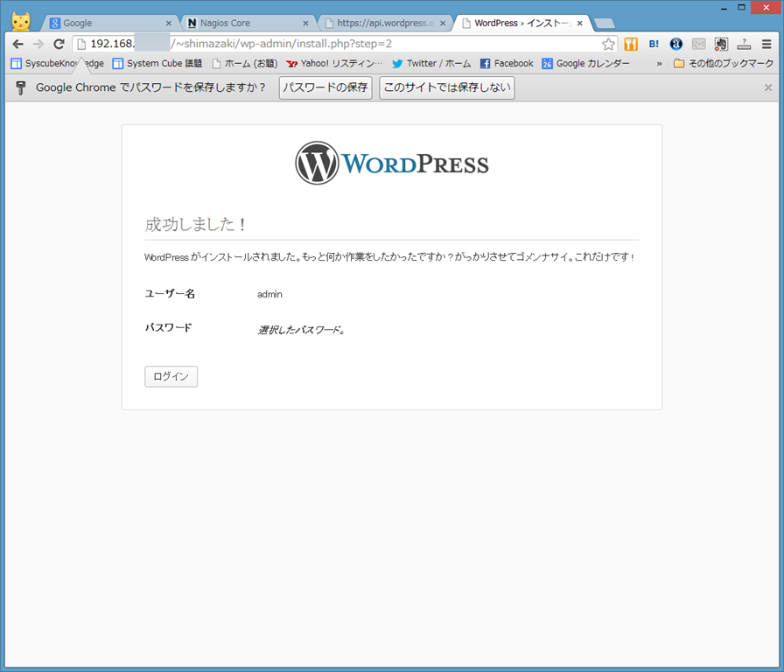Open the Yahoo! リスティング bookmark
784x672 pixels.
click(x=334, y=64)
